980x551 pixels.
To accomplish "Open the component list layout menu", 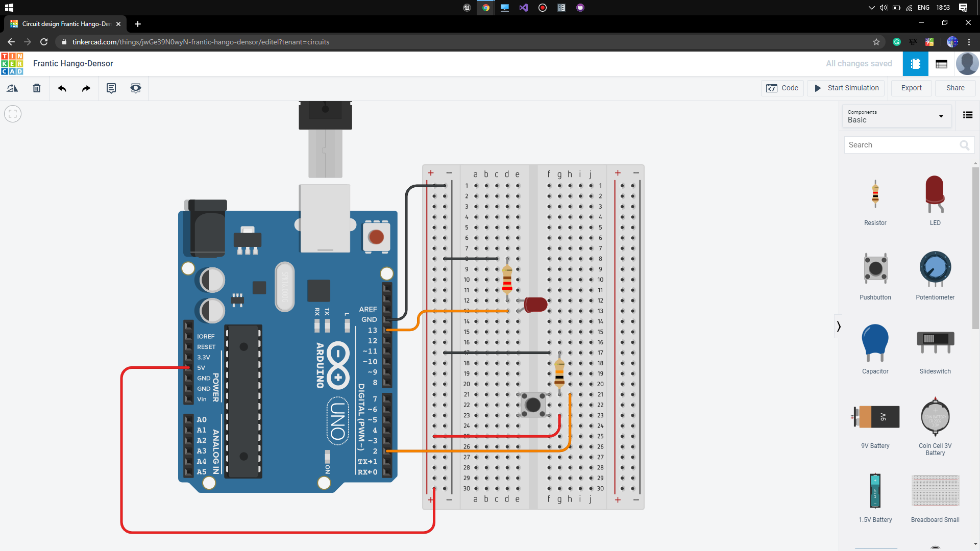I will coord(968,115).
